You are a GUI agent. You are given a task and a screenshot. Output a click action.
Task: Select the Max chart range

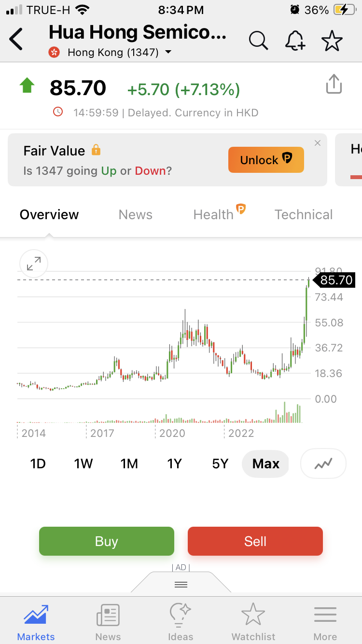265,464
